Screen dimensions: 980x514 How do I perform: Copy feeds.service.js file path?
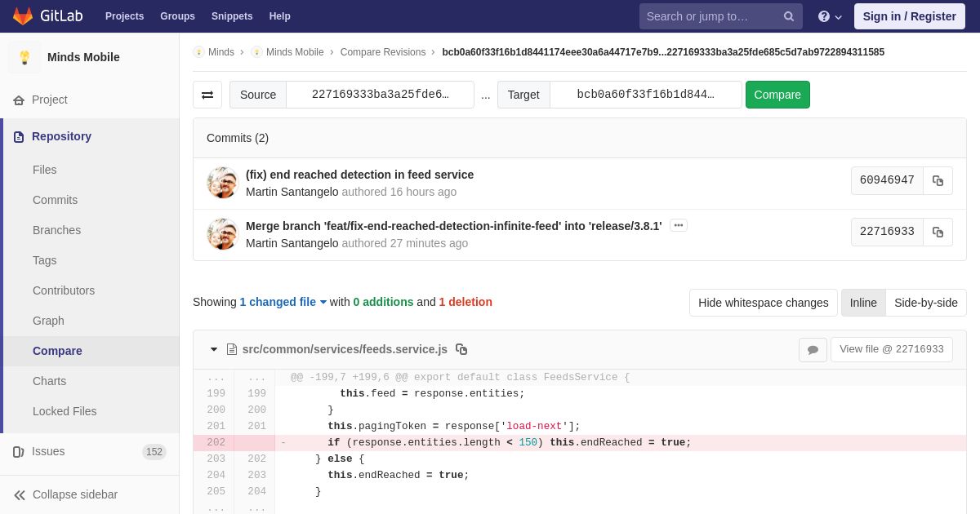pyautogui.click(x=461, y=349)
